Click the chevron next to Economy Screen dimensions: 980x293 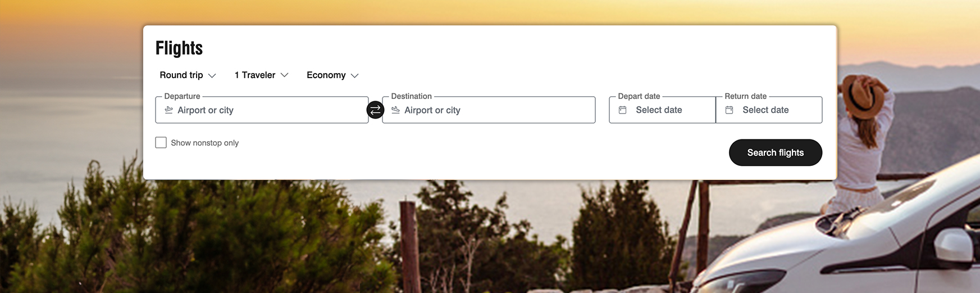[354, 75]
